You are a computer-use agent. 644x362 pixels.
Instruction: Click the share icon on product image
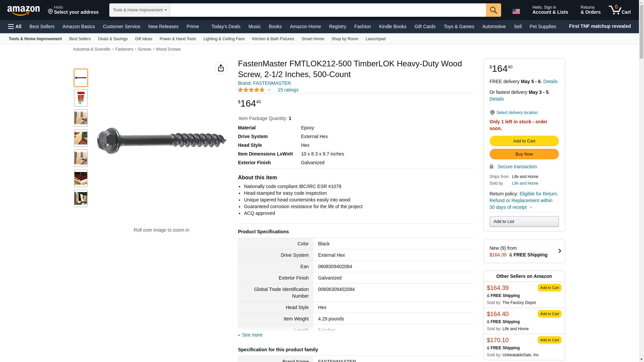tap(221, 68)
